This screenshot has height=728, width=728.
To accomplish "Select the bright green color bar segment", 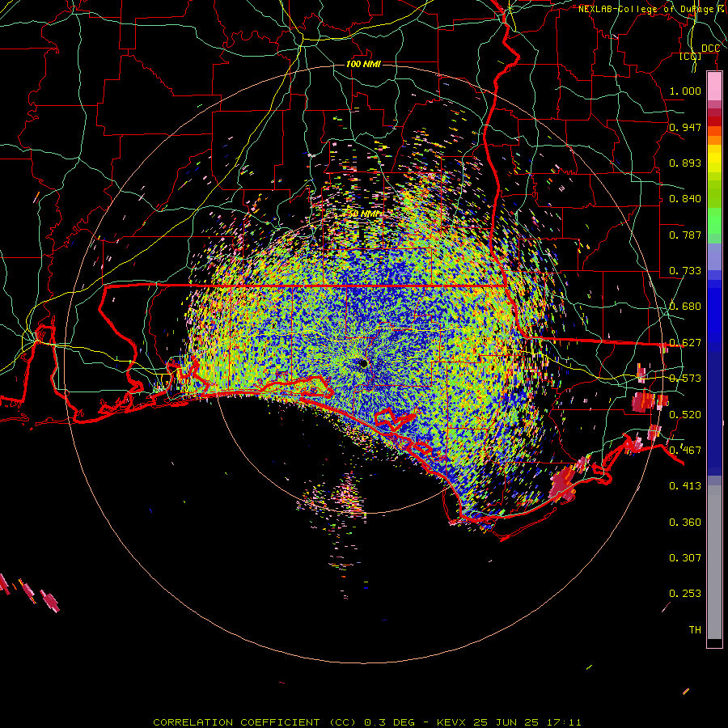I will tap(714, 221).
